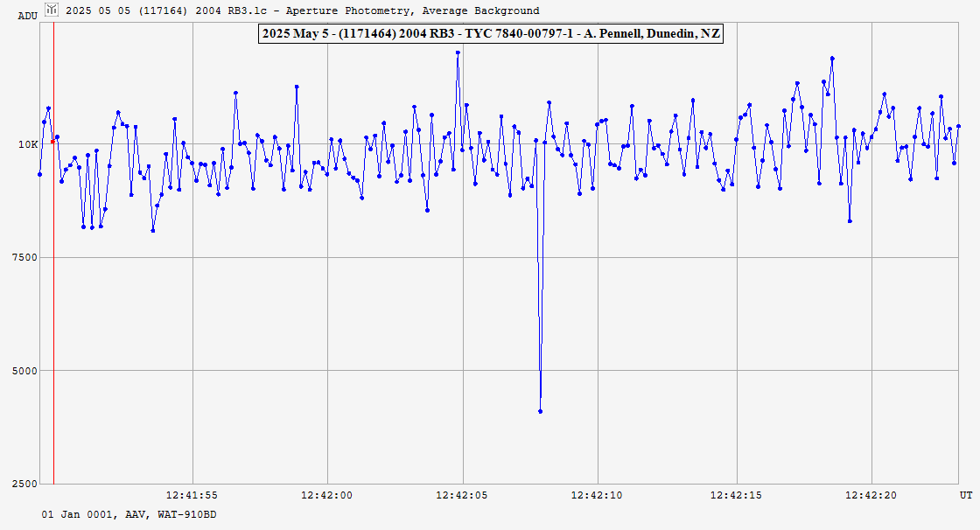
Task: Click the 2500 y-axis label
Action: pos(27,484)
